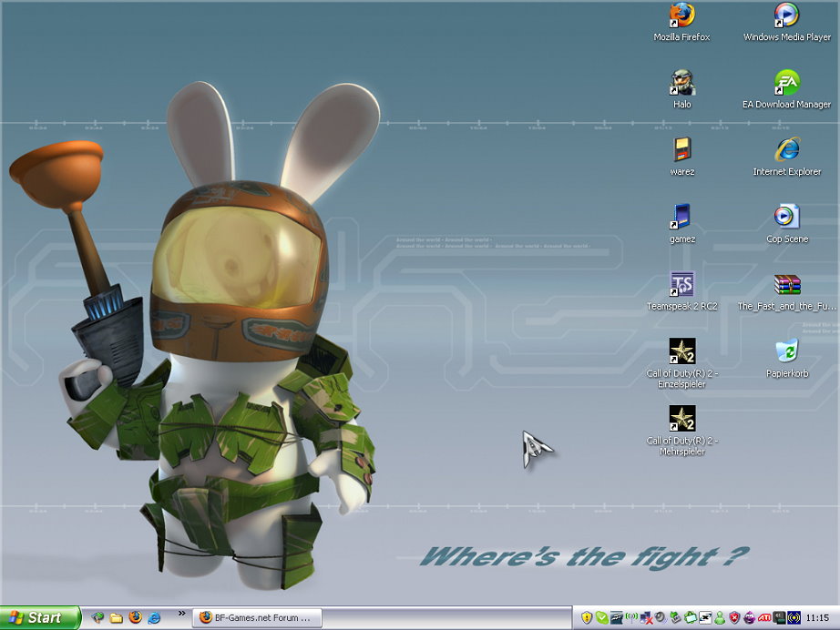Click the Start button

click(40, 617)
